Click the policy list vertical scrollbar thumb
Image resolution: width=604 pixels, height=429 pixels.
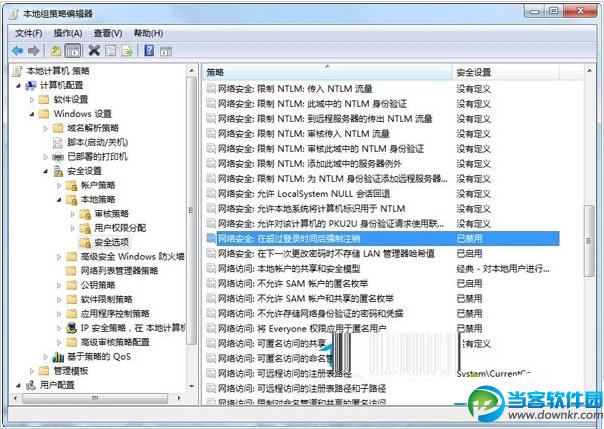(x=589, y=241)
